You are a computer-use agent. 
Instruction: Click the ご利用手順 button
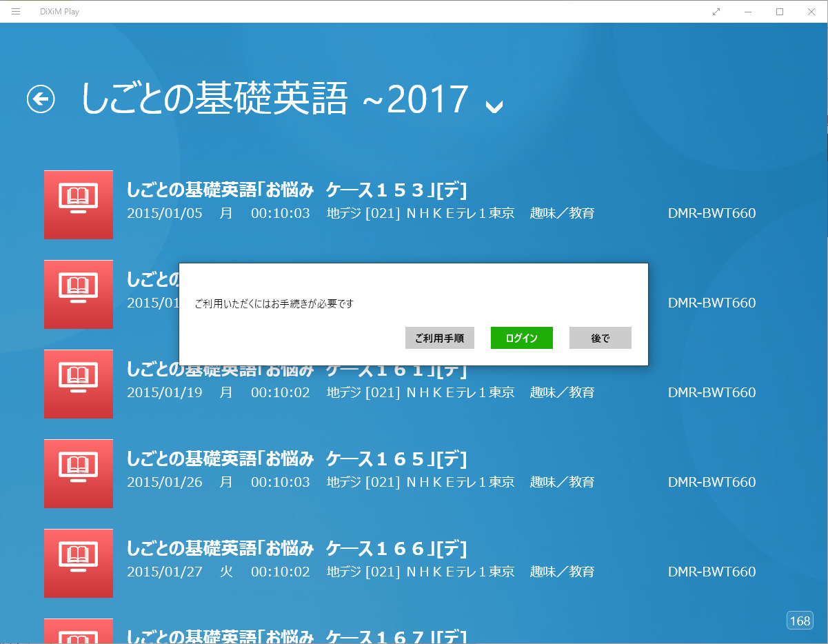pos(439,338)
